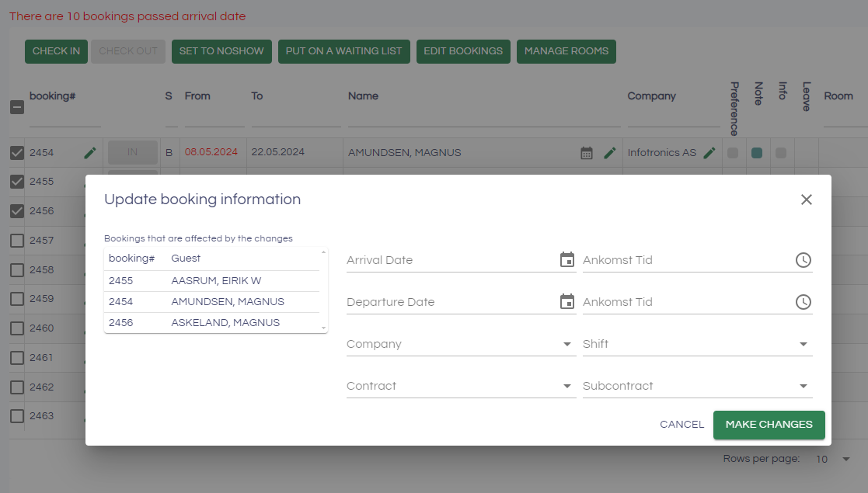868x493 pixels.
Task: Click the departure time clock icon
Action: 804,302
